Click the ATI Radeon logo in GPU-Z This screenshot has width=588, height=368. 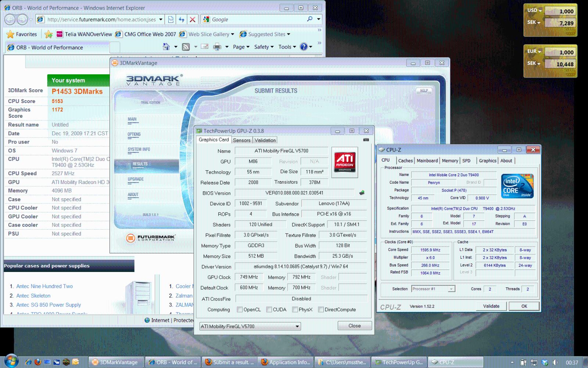coord(345,162)
